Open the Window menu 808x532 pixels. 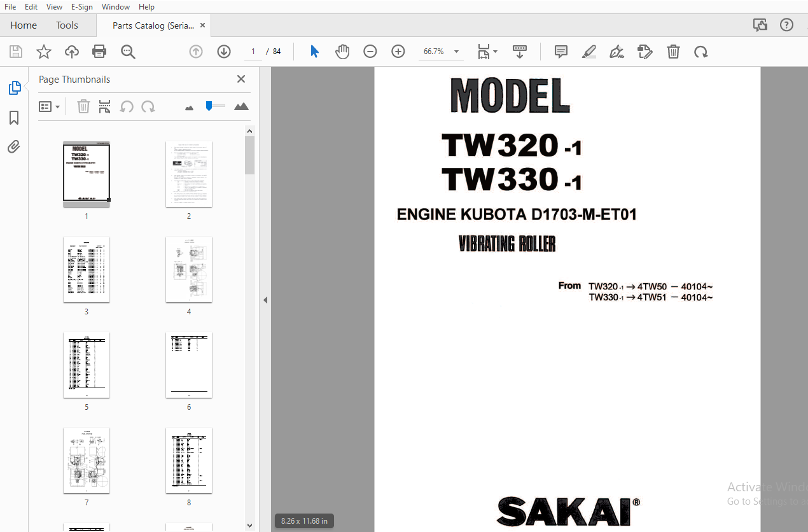[x=116, y=6]
